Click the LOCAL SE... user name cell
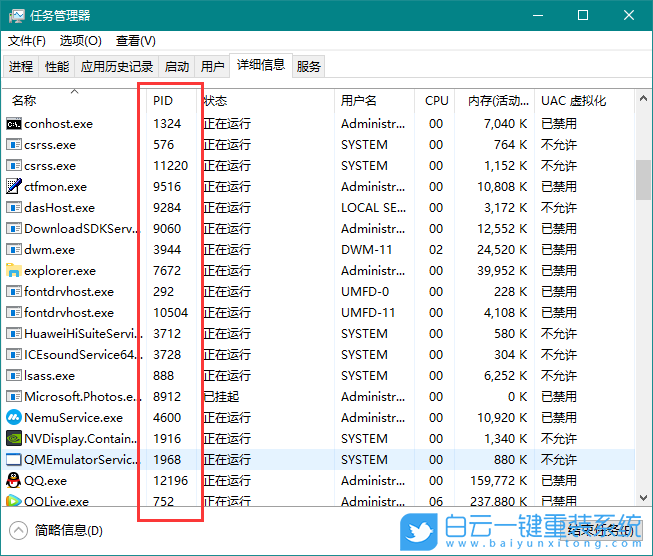Screen dimensions: 653x556 (x=373, y=207)
